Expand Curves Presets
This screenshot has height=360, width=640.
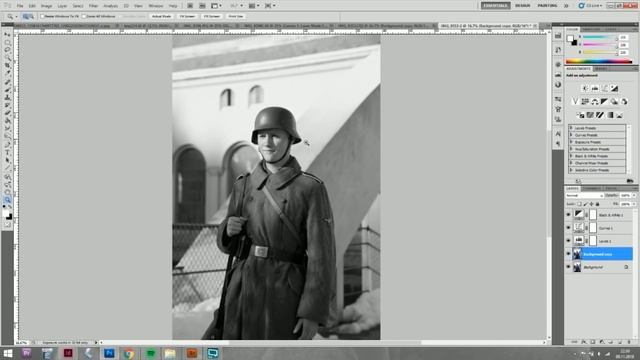click(571, 135)
